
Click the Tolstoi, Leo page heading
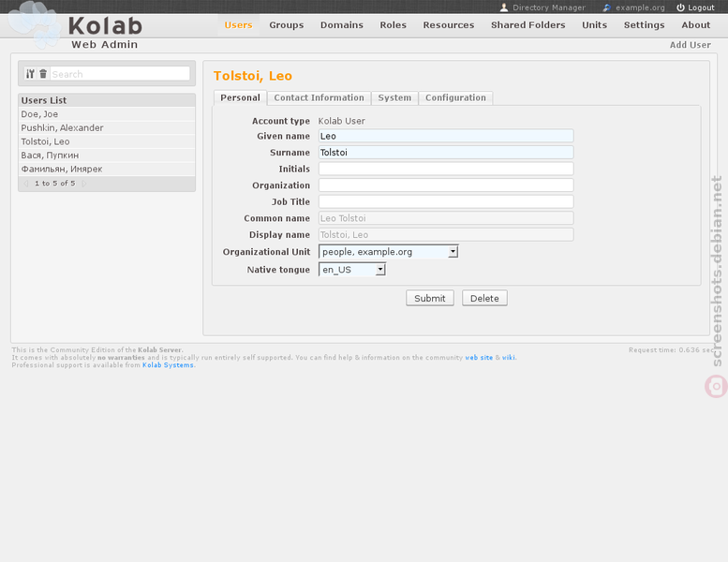(253, 76)
